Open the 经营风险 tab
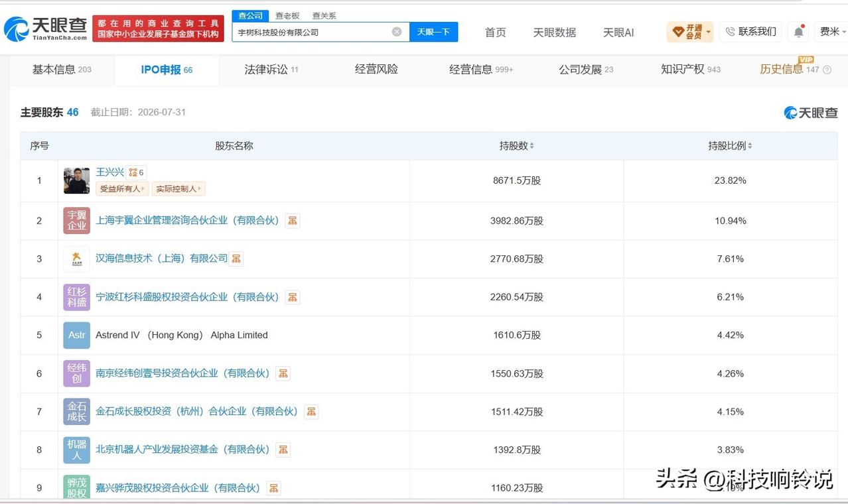 point(376,70)
